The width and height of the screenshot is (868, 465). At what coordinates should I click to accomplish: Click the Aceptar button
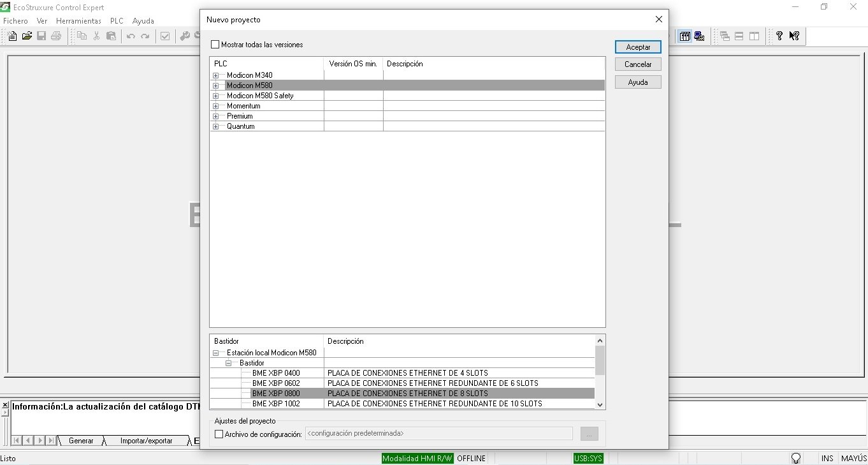[638, 47]
